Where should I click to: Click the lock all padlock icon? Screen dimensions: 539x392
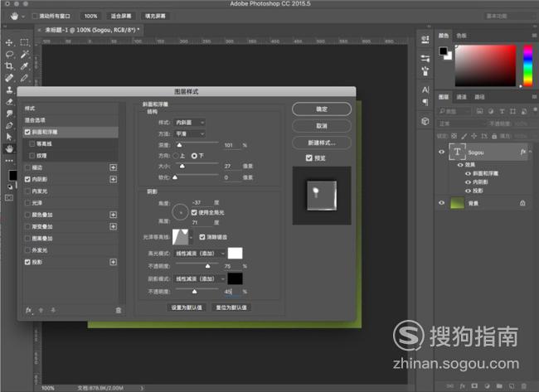494,136
